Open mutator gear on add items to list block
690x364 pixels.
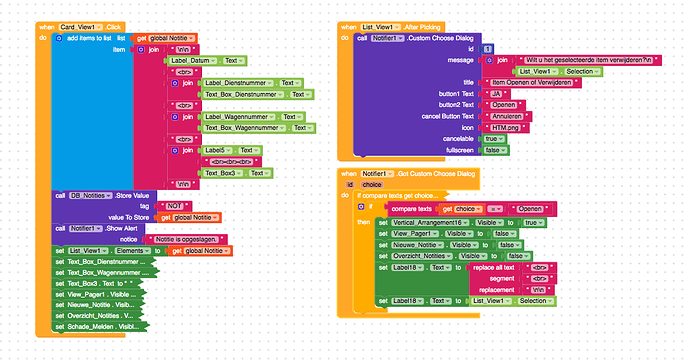[59, 38]
